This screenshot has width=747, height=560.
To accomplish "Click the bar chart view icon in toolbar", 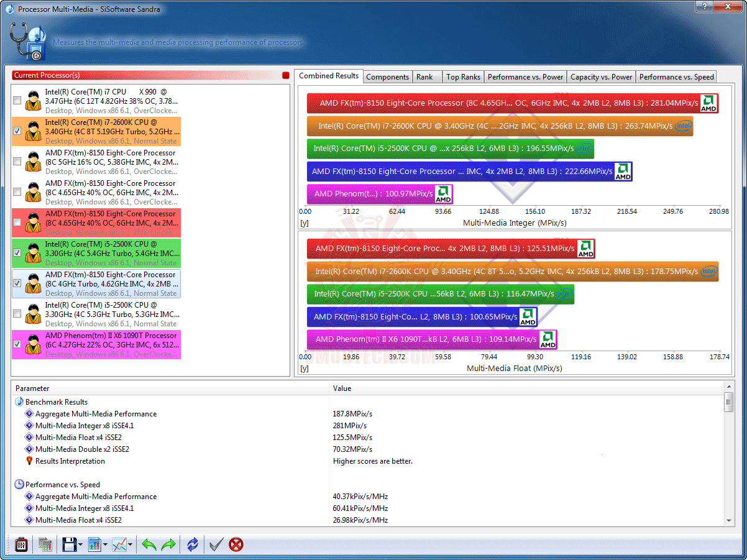I will 94,545.
